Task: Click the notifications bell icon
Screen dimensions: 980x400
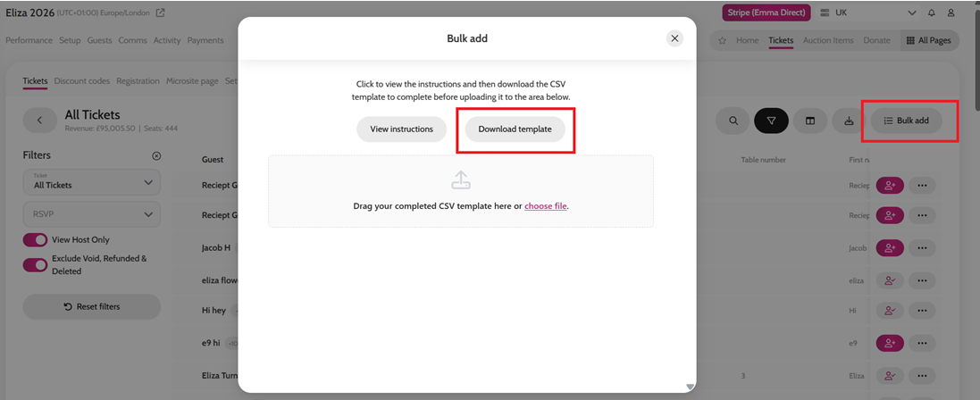Action: tap(932, 12)
